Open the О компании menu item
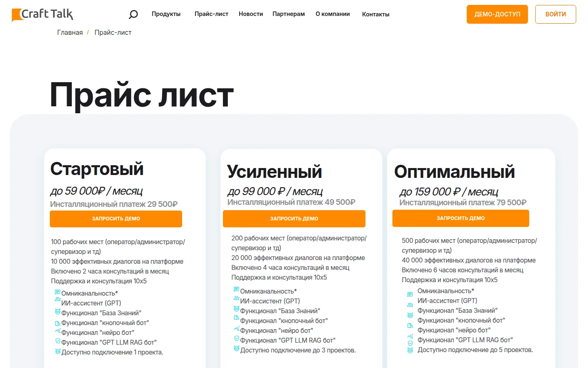This screenshot has height=368, width=588. click(333, 14)
